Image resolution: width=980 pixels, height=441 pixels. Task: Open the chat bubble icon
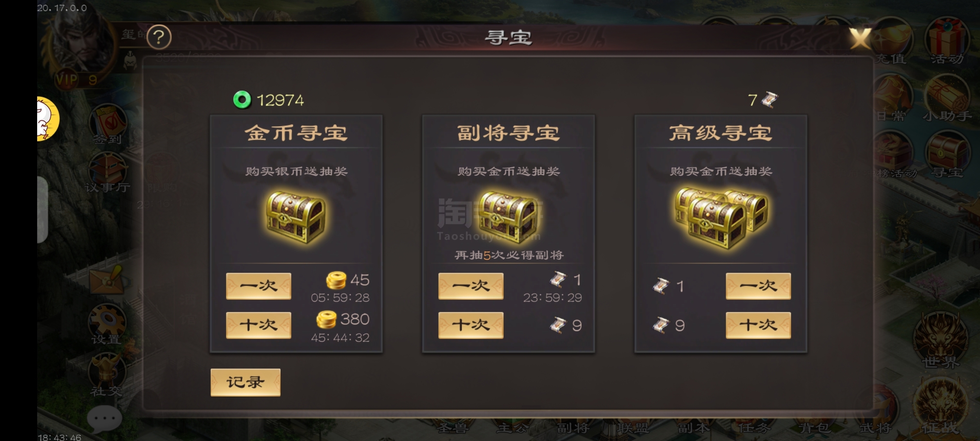(x=105, y=419)
